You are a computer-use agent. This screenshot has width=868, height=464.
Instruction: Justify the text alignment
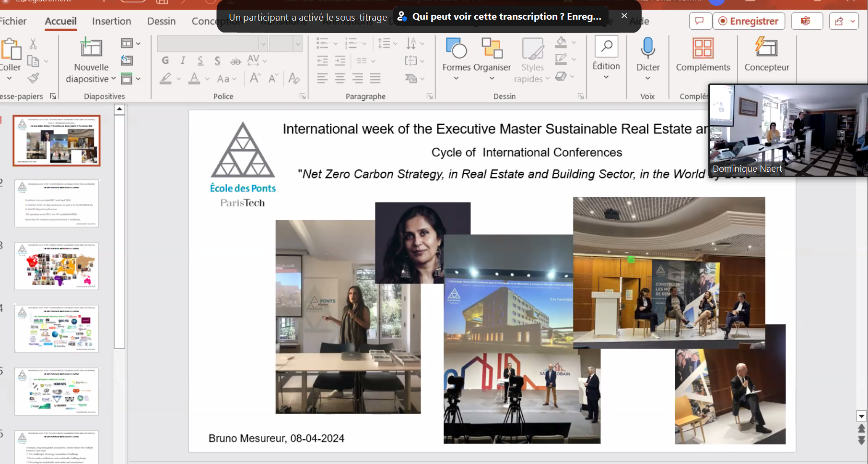click(375, 78)
